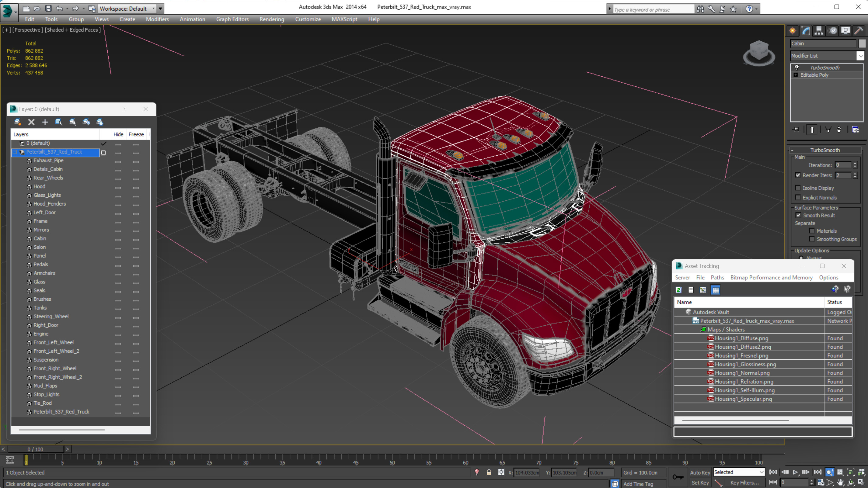Open the Hierarchy command panel tab

[819, 31]
